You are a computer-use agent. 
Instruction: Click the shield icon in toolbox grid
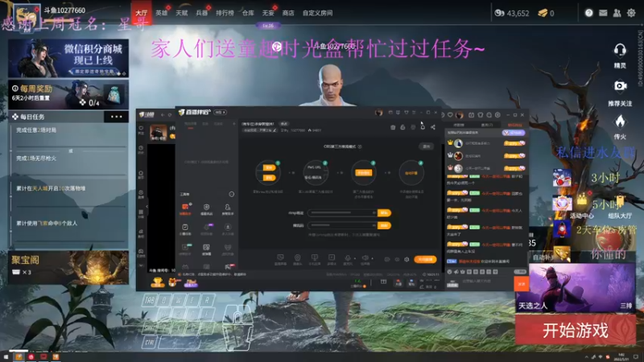206,208
